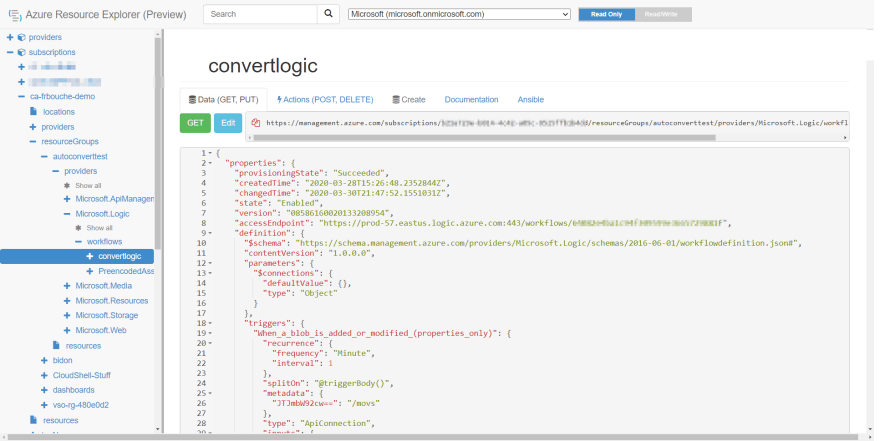Screen dimensions: 880x441
Task: Expand the vso-rg-480e0d2 resource group
Action: 44,405
